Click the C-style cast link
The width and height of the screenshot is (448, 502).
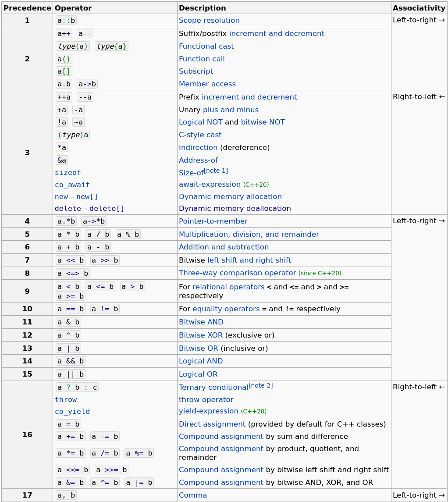[x=200, y=135]
